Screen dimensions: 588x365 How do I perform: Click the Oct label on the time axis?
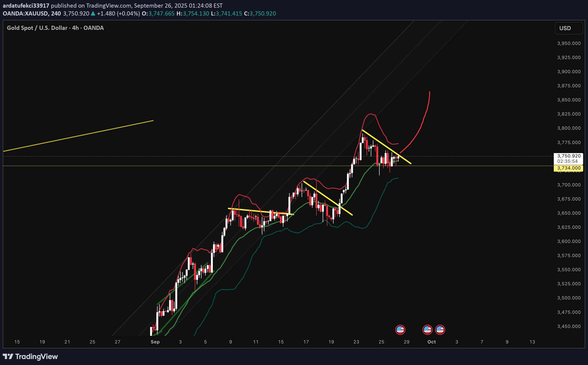(x=431, y=342)
